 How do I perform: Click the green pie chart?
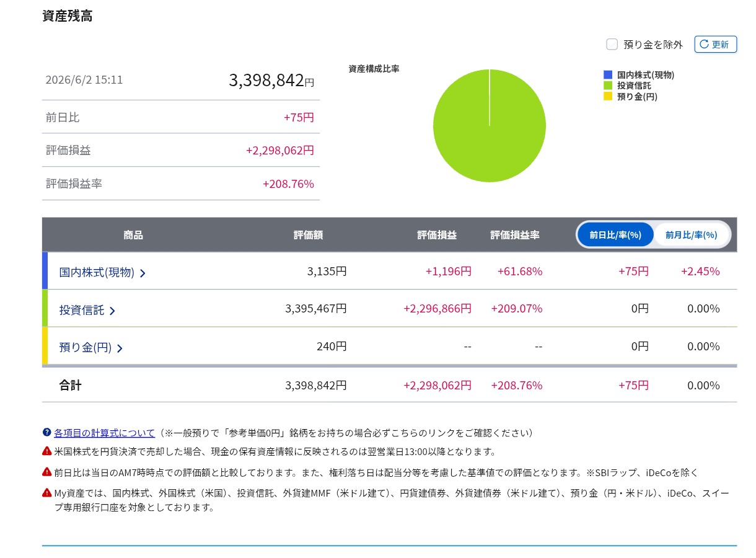click(490, 126)
